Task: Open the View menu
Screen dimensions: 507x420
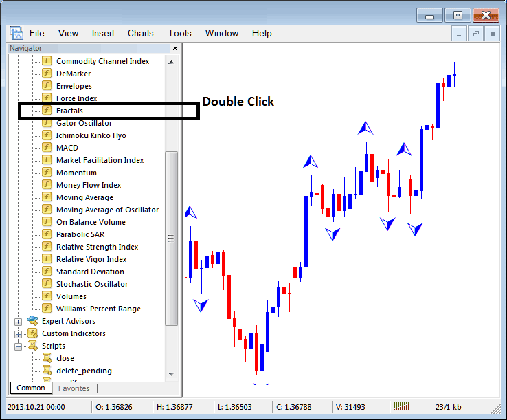Action: tap(68, 33)
